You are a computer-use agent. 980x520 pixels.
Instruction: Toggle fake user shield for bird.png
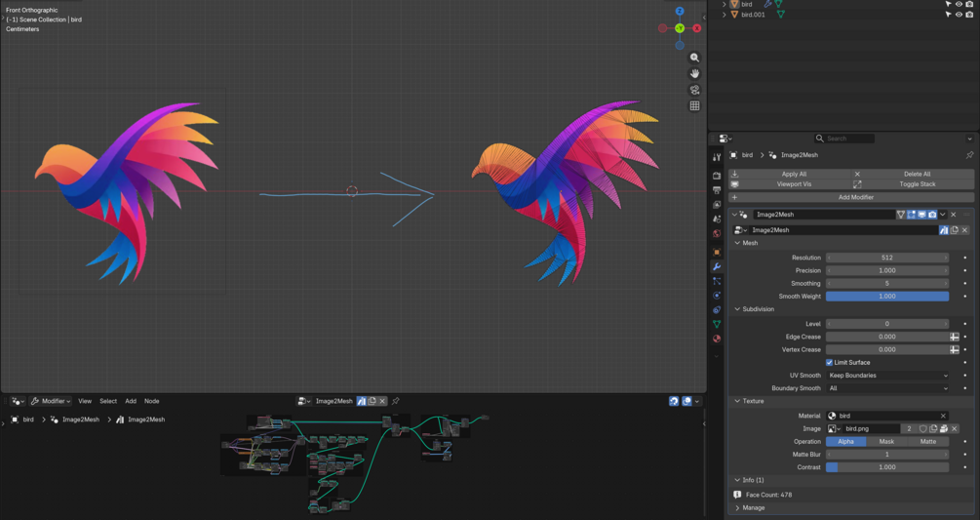tap(922, 428)
